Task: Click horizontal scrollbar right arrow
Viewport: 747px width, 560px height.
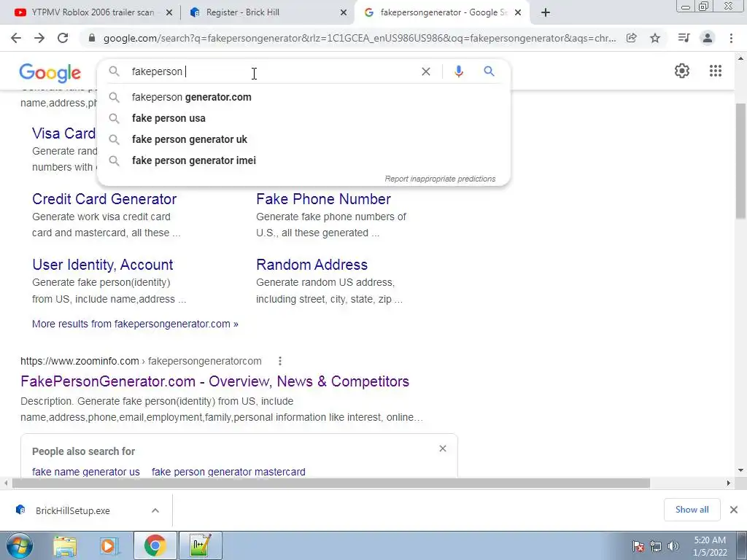Action: coord(728,483)
